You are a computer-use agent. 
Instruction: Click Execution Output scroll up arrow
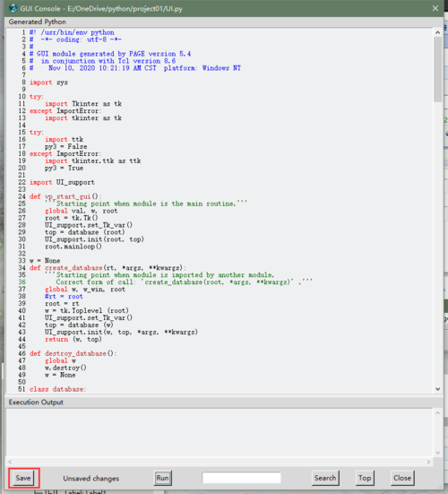click(437, 412)
